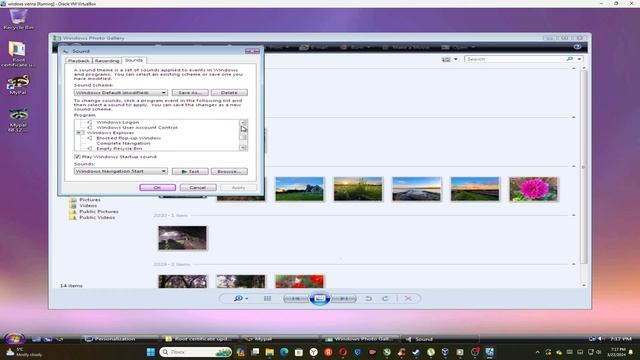Switch to the Playback tab in Sound dialog
The width and height of the screenshot is (640, 360).
(x=79, y=61)
